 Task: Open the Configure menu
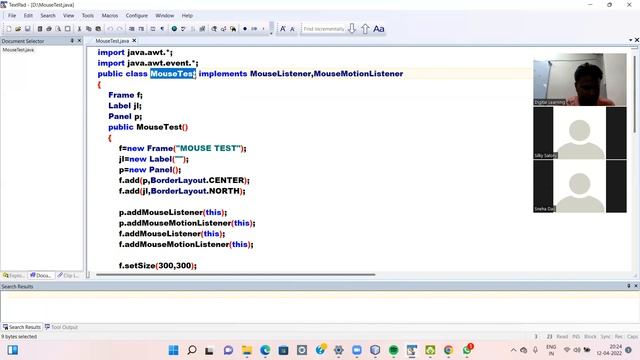137,16
